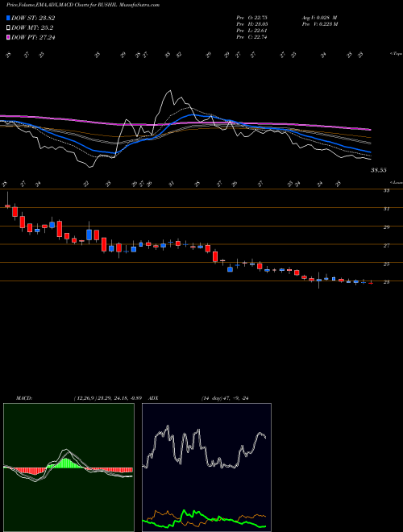Click the Avg V: 0.028 M value
The image size is (403, 532).
tap(319, 18)
